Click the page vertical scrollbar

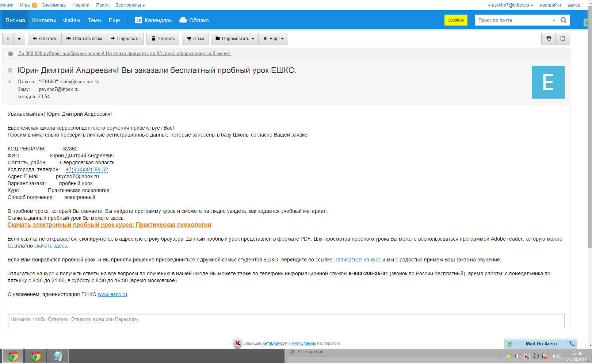point(590,128)
